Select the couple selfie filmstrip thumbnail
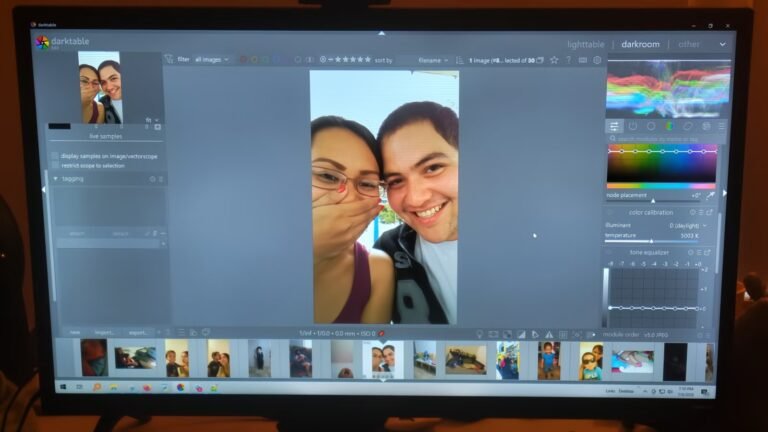 click(383, 360)
